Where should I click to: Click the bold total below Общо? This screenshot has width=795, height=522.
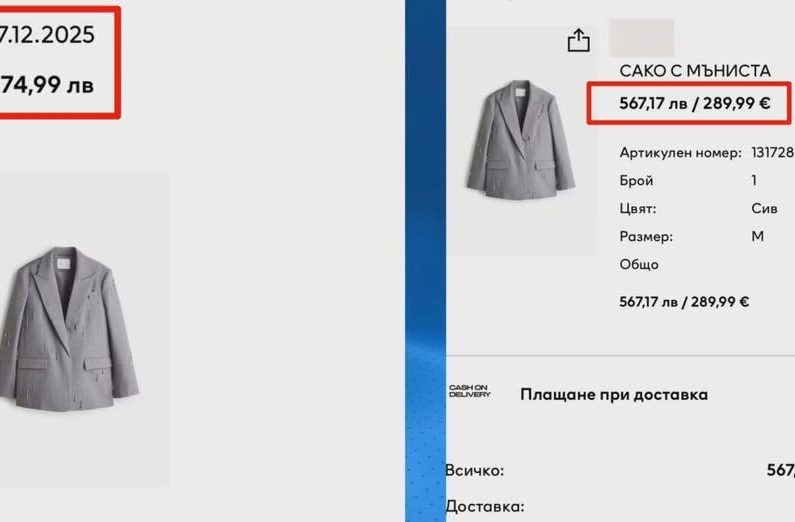click(x=684, y=302)
